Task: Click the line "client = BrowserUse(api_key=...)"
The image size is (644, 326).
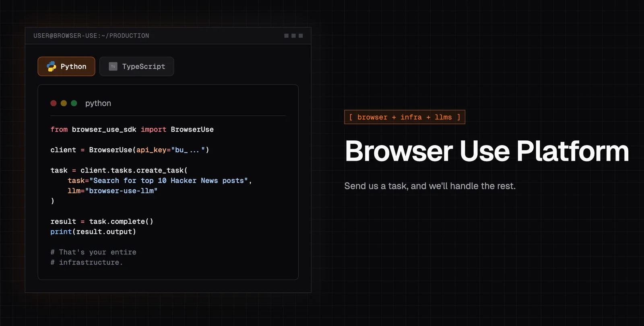Action: pyautogui.click(x=130, y=150)
